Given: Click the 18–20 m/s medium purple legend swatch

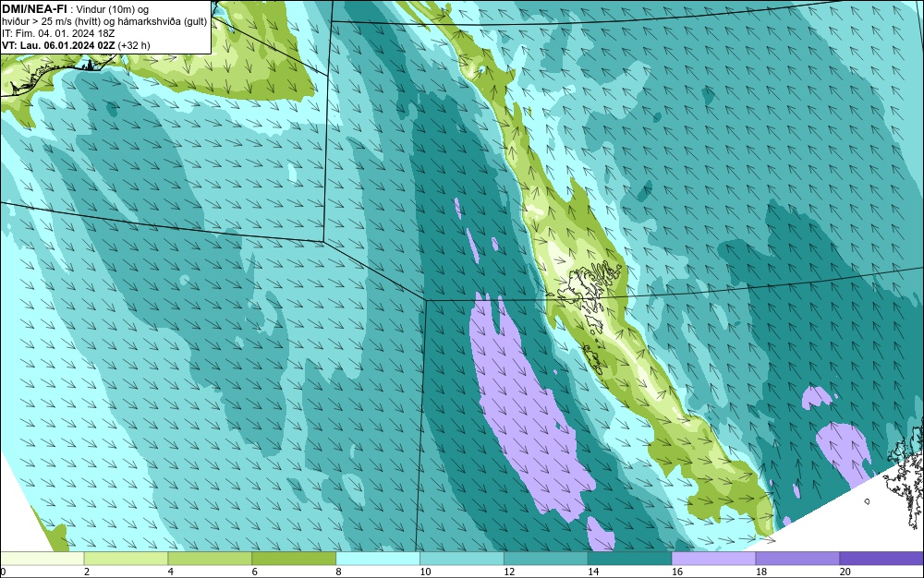Looking at the screenshot, I should (x=798, y=558).
